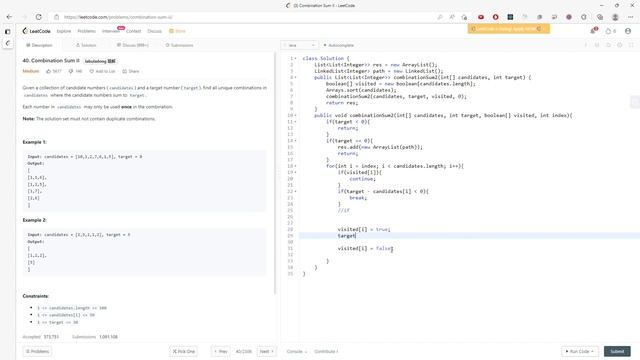Switch to the Submissions tab
Viewport: 640px width, 360px height.
coord(179,45)
